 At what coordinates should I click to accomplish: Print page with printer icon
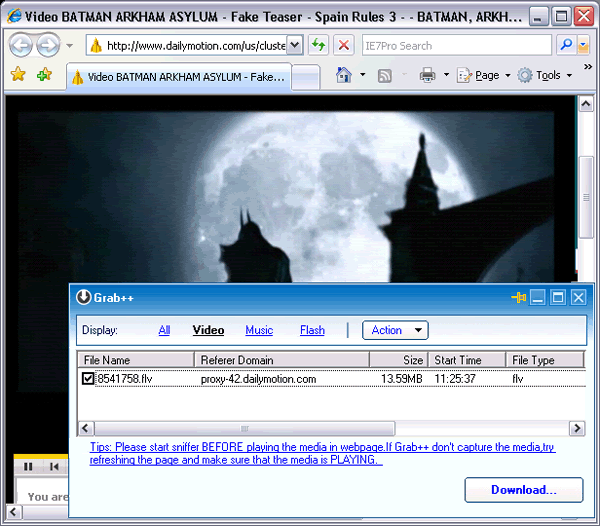pyautogui.click(x=427, y=75)
